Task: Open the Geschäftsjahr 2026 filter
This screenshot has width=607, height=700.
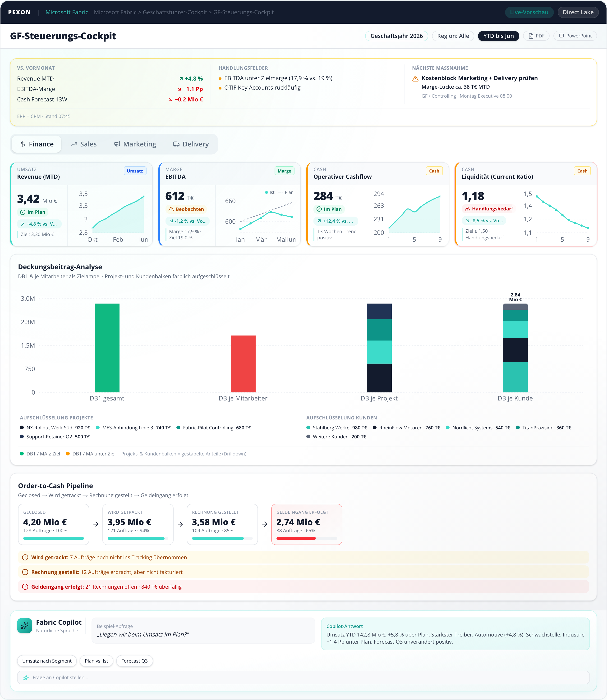Action: point(396,36)
